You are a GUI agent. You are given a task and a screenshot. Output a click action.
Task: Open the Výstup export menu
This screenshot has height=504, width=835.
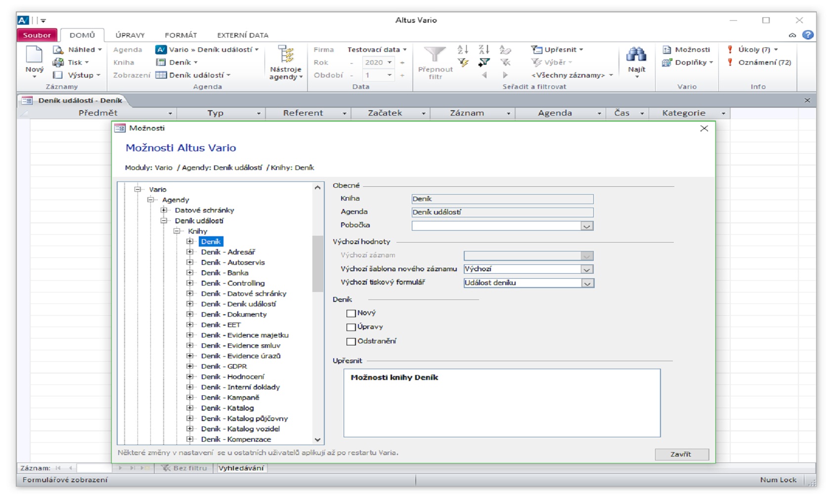point(77,75)
